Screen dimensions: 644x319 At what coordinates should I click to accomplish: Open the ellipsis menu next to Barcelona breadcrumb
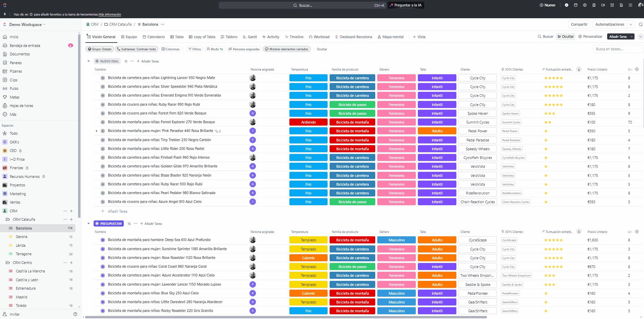(163, 24)
